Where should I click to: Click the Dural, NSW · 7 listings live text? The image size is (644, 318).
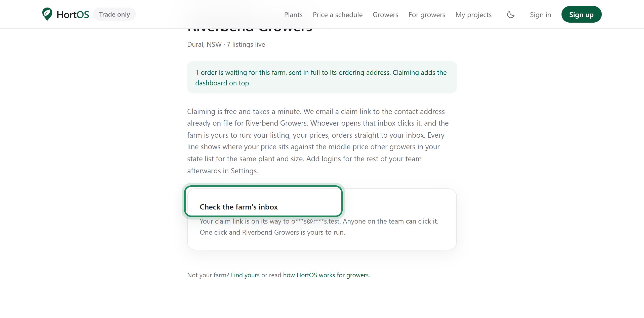click(x=226, y=44)
